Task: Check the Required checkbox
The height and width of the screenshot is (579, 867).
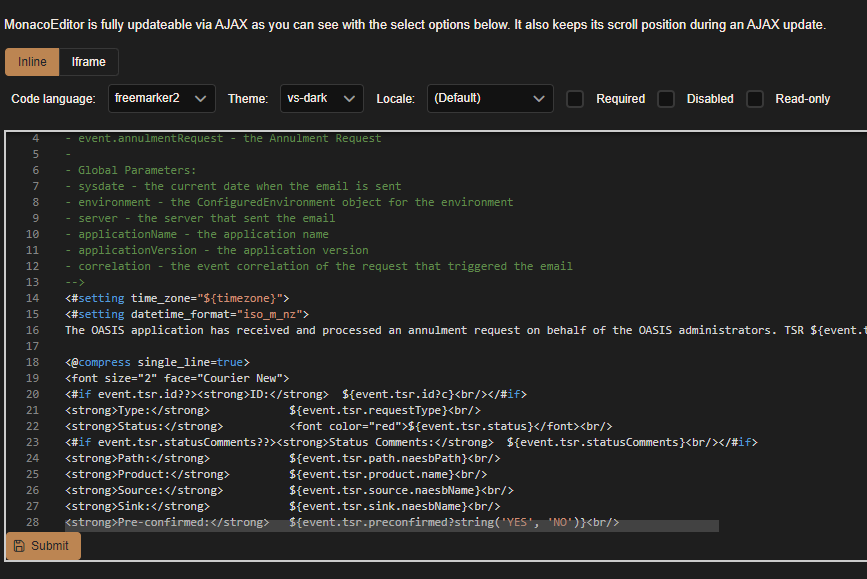Action: 575,98
